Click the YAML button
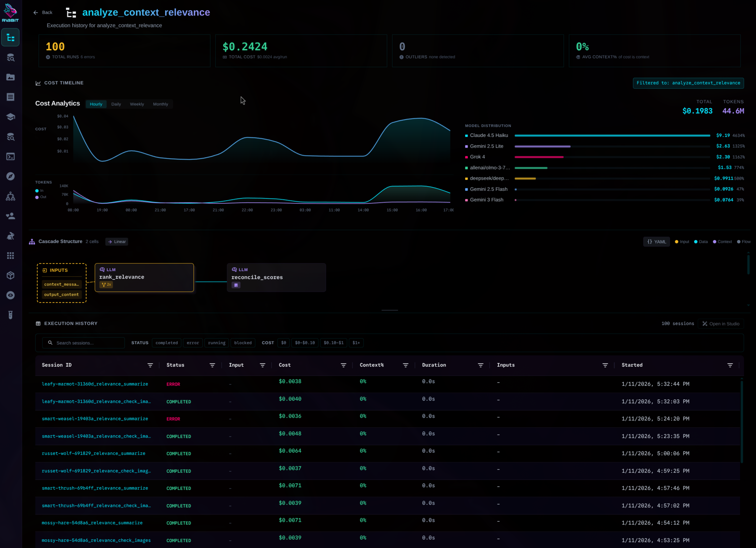The image size is (756, 548). tap(656, 242)
